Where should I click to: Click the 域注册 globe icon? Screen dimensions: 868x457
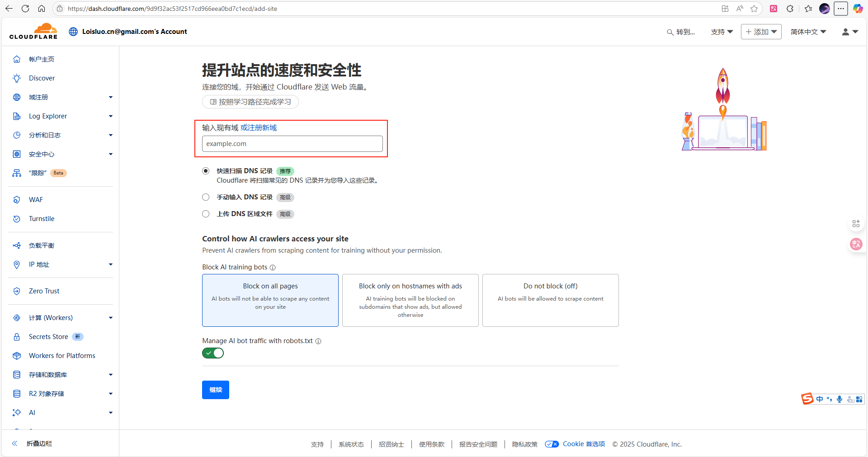pyautogui.click(x=17, y=97)
